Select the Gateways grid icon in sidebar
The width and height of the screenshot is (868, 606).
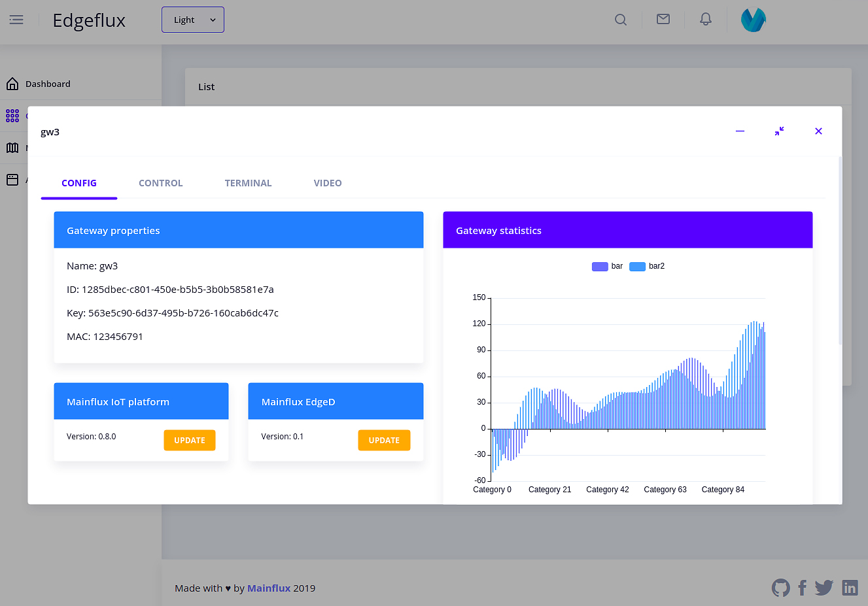[x=12, y=116]
